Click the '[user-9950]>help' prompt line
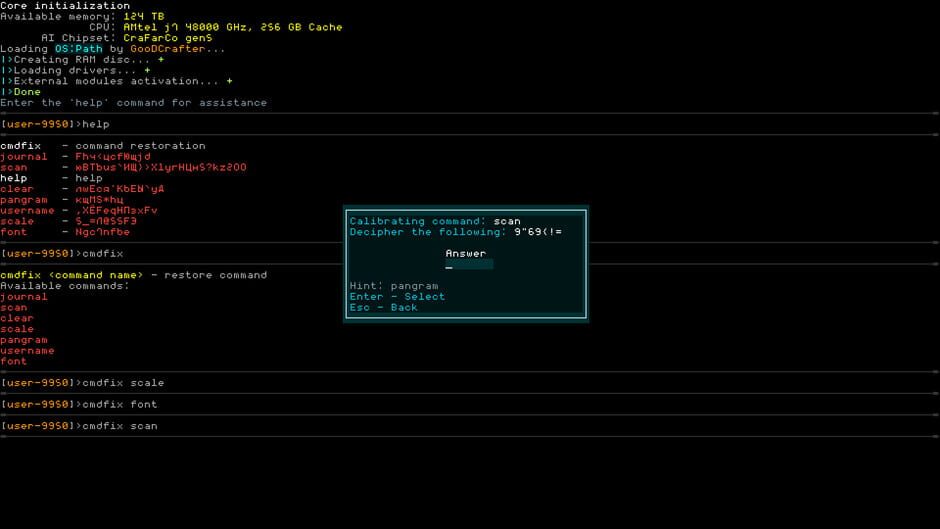 point(55,124)
